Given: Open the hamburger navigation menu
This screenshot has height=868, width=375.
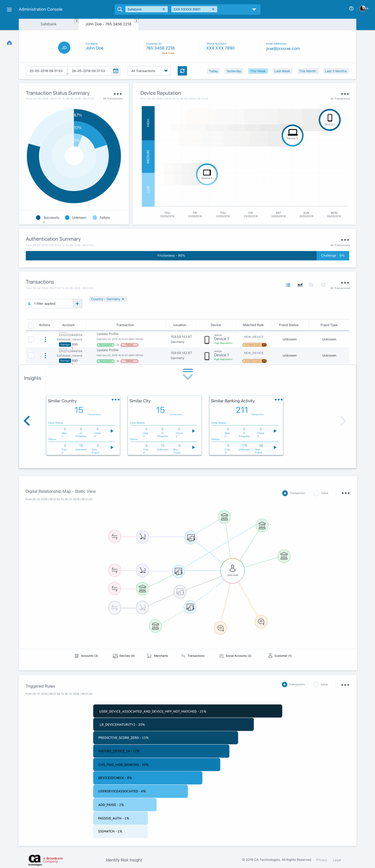Looking at the screenshot, I should tap(9, 9).
